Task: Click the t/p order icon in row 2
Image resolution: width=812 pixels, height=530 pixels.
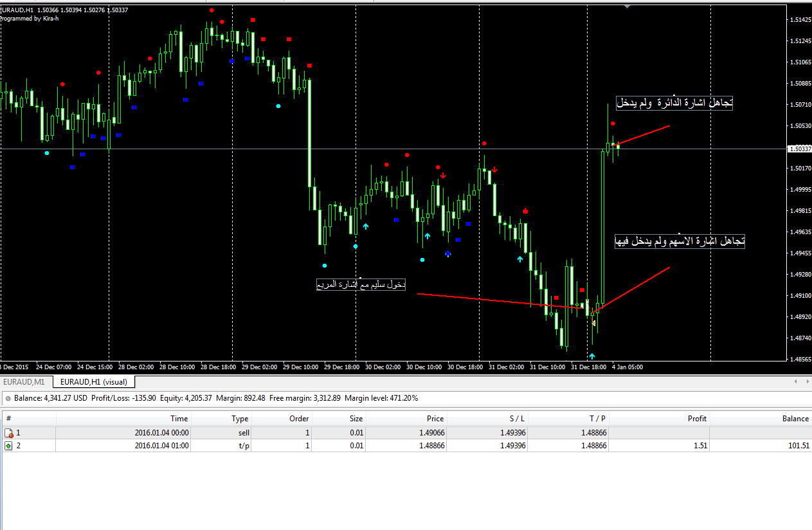Action: tap(8, 446)
